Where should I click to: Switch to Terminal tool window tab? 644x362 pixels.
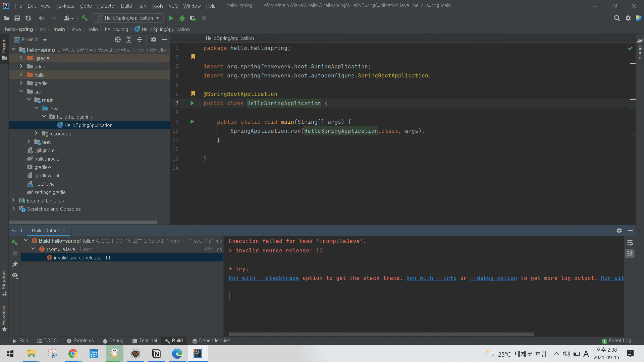[x=145, y=341]
